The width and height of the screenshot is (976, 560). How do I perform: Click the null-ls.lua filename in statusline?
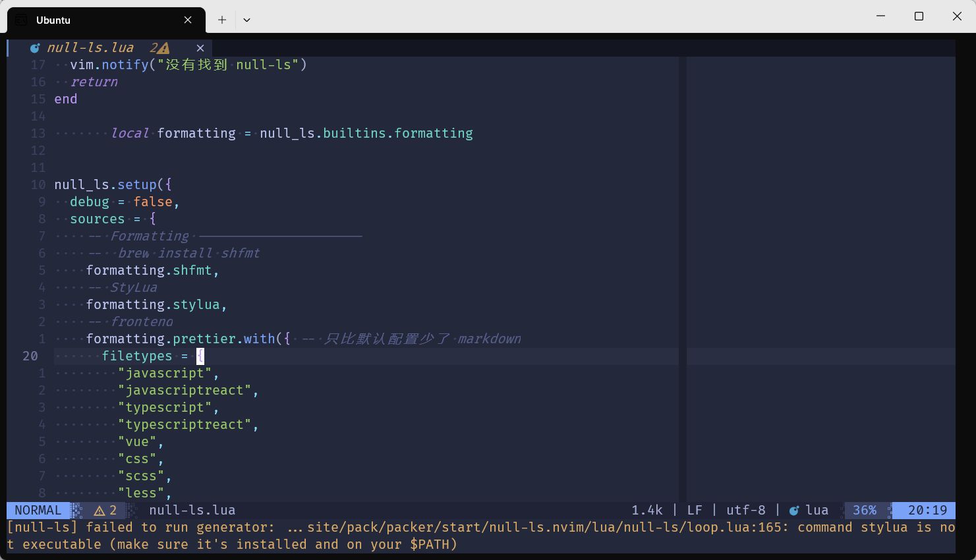pyautogui.click(x=192, y=511)
